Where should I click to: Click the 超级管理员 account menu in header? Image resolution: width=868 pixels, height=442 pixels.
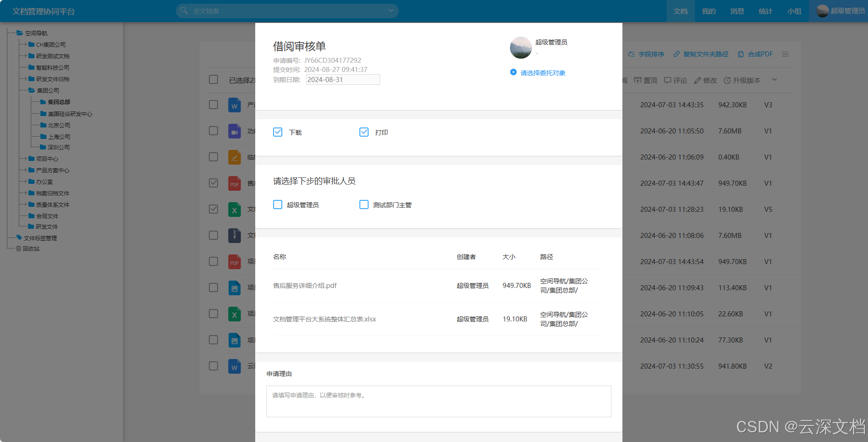pos(841,11)
